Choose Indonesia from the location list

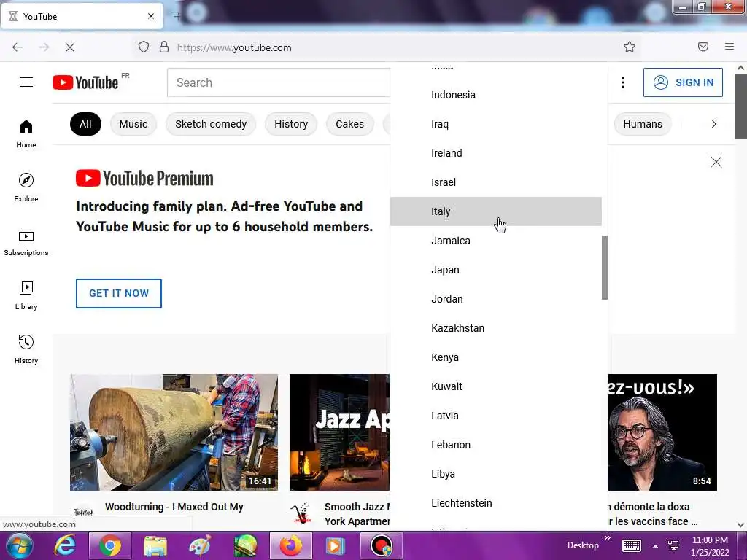click(495, 95)
